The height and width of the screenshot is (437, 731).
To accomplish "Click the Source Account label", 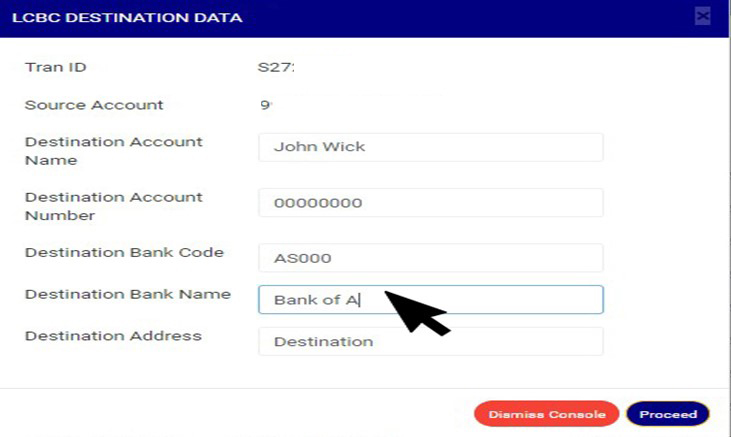I will tap(94, 105).
